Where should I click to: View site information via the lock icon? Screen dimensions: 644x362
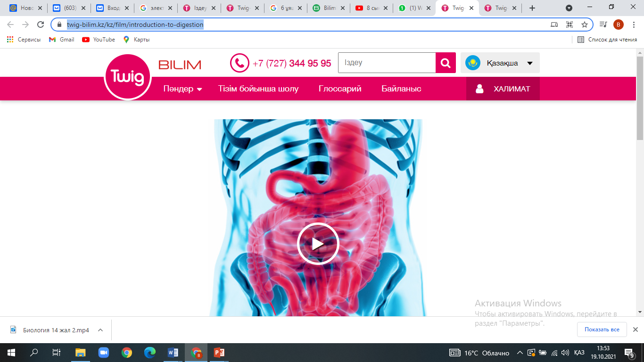point(59,25)
